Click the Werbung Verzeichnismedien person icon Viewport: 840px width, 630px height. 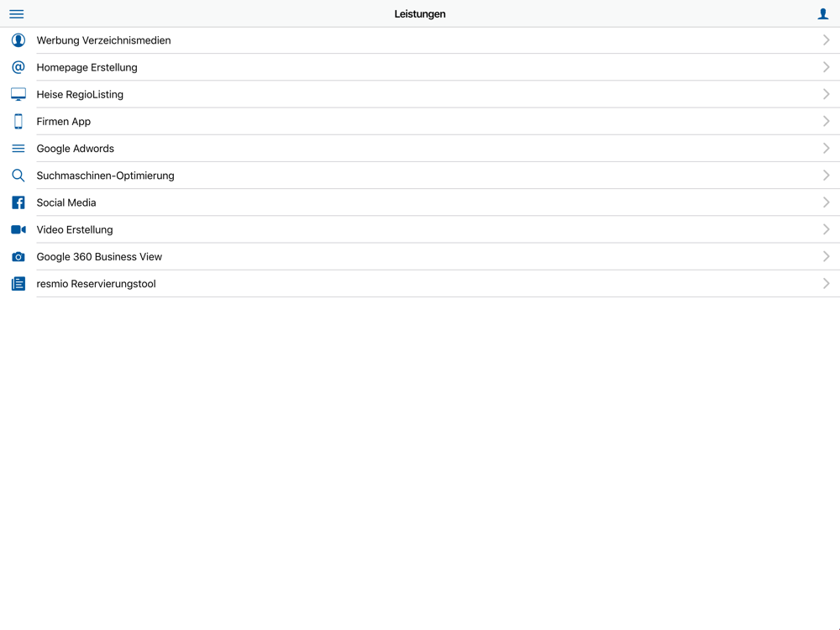18,40
